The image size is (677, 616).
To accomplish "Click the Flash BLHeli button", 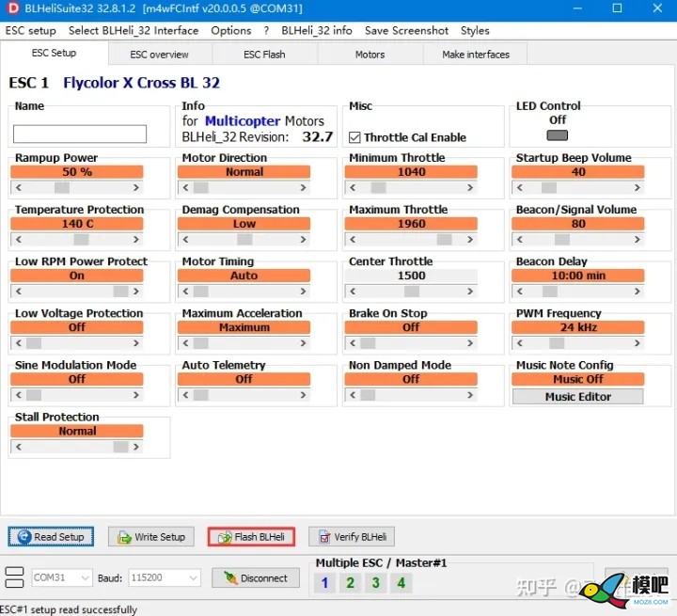I will pyautogui.click(x=251, y=536).
